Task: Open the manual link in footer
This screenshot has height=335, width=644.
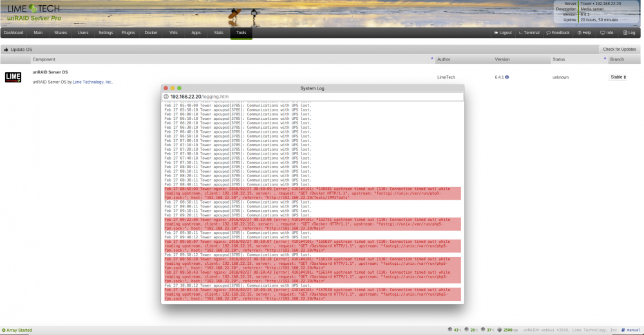Action: coord(631,330)
